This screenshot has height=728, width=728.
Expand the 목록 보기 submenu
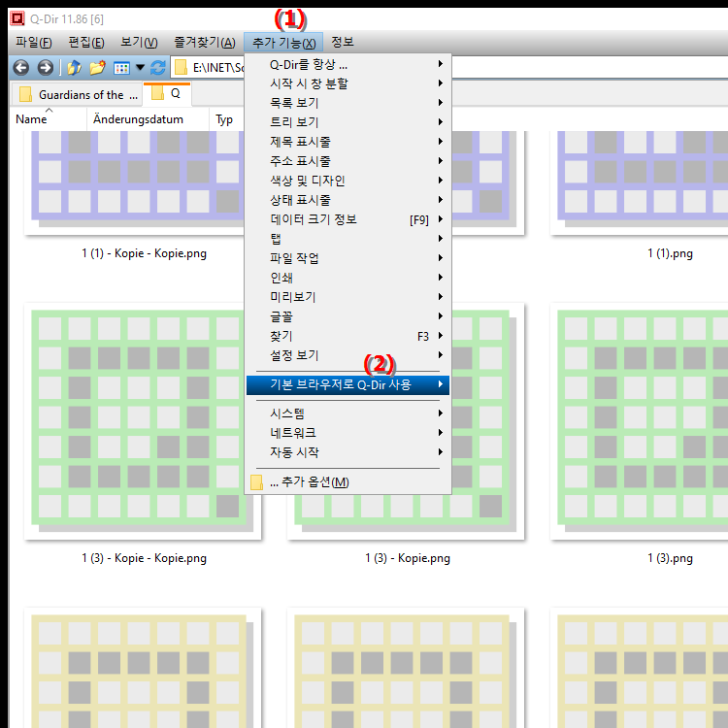click(x=347, y=103)
